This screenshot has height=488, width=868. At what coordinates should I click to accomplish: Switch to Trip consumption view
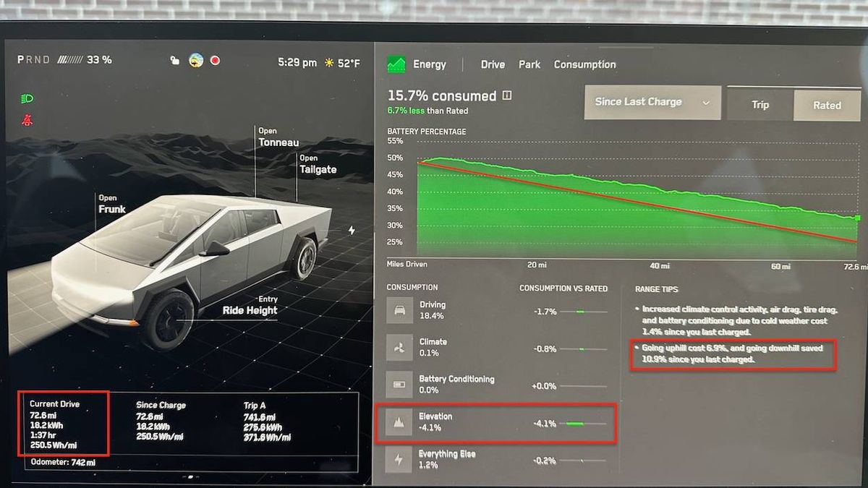click(x=759, y=105)
